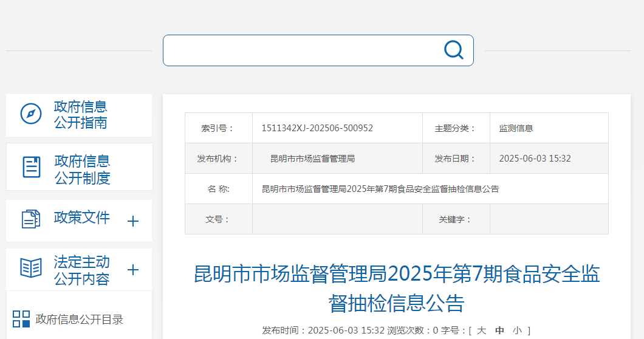Click the open-book icon for 法定主动公开内容

point(31,268)
